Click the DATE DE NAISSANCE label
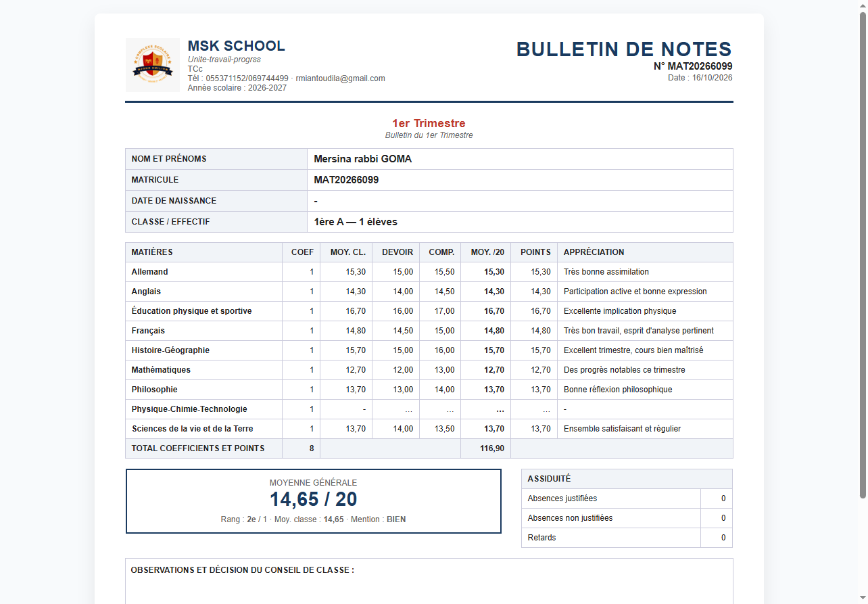Viewport: 868px width, 604px height. tap(174, 201)
